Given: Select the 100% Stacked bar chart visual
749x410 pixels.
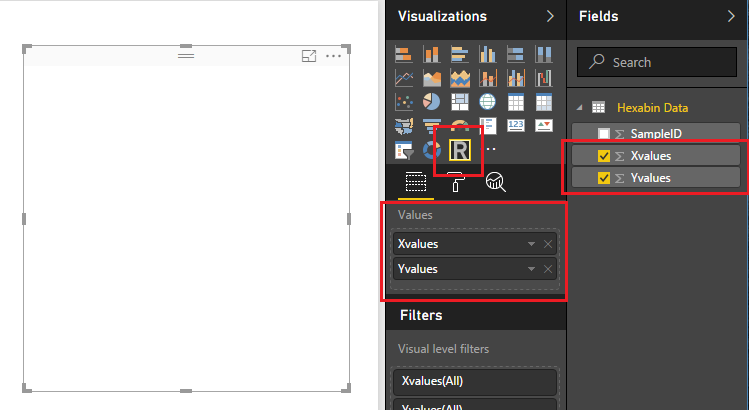Looking at the screenshot, I should [515, 54].
